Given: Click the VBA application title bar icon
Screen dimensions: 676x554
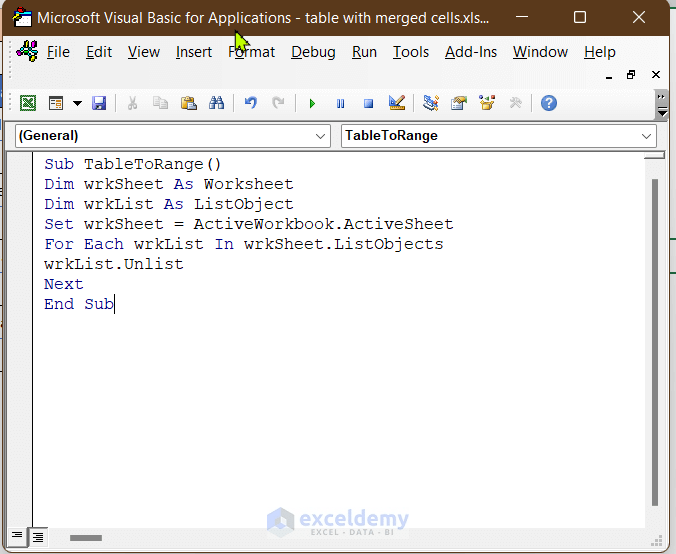Looking at the screenshot, I should tap(22, 17).
